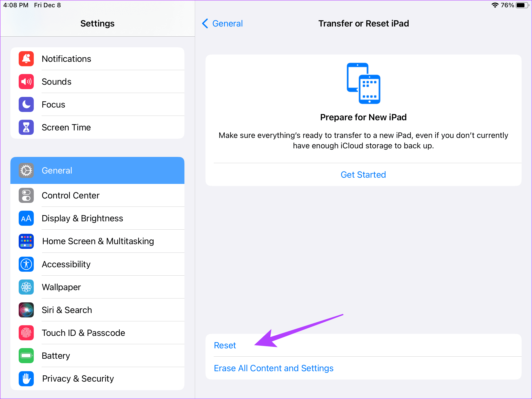Select General in the settings sidebar
532x399 pixels.
[97, 170]
